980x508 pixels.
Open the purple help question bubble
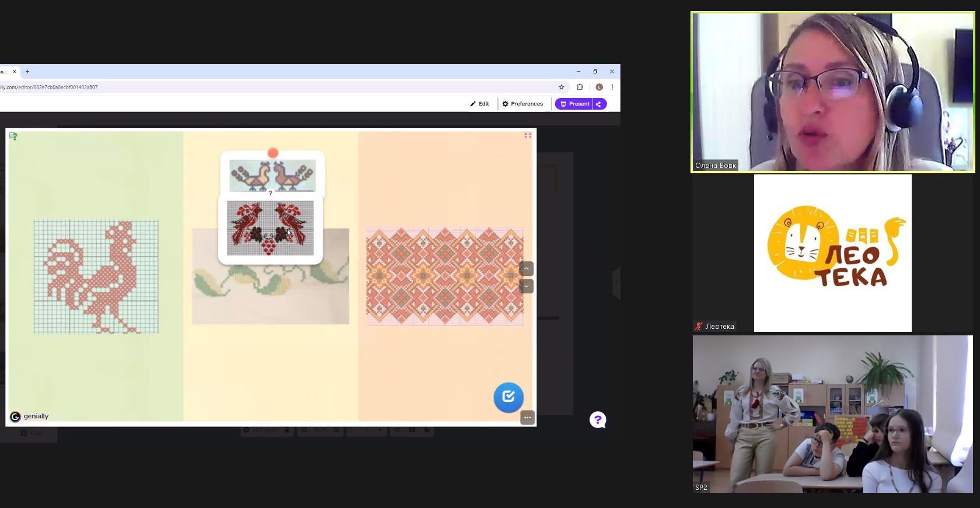point(598,420)
